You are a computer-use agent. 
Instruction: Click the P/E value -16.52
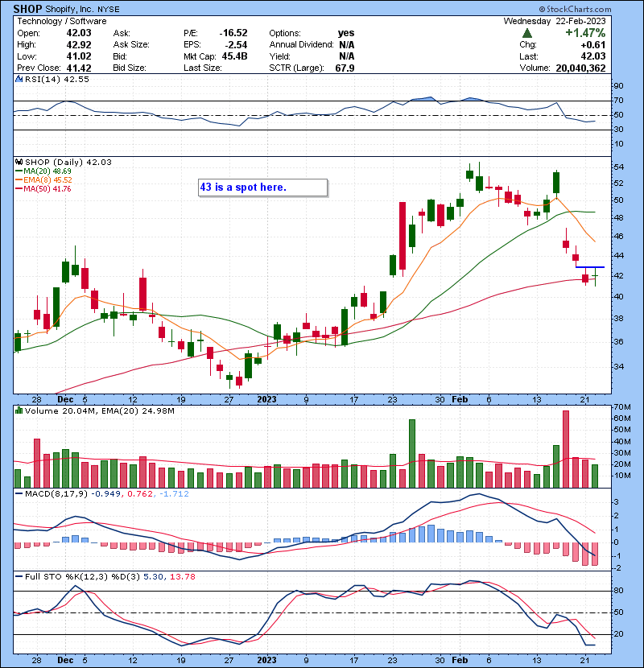233,33
